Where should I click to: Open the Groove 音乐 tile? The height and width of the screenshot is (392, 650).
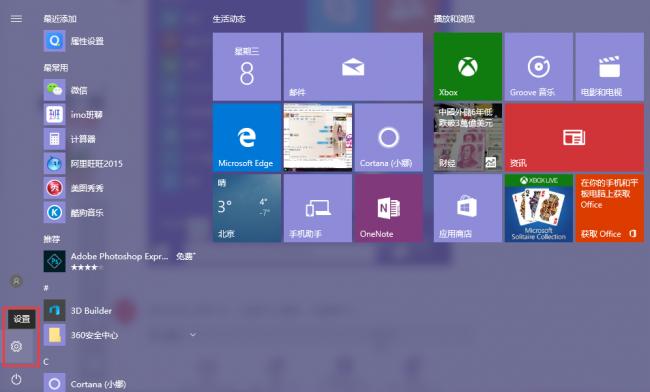coord(538,67)
